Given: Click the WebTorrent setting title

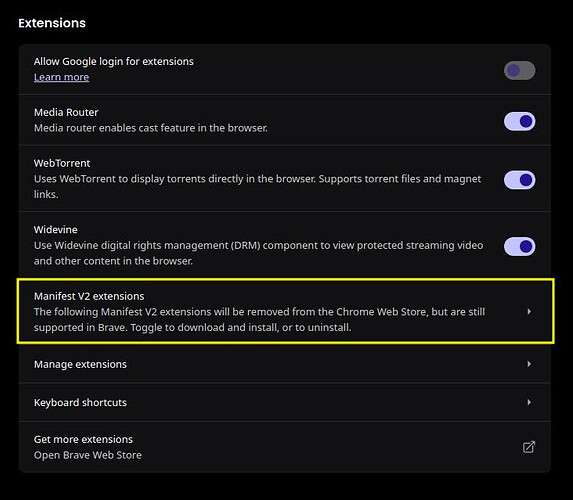Looking at the screenshot, I should (x=62, y=163).
